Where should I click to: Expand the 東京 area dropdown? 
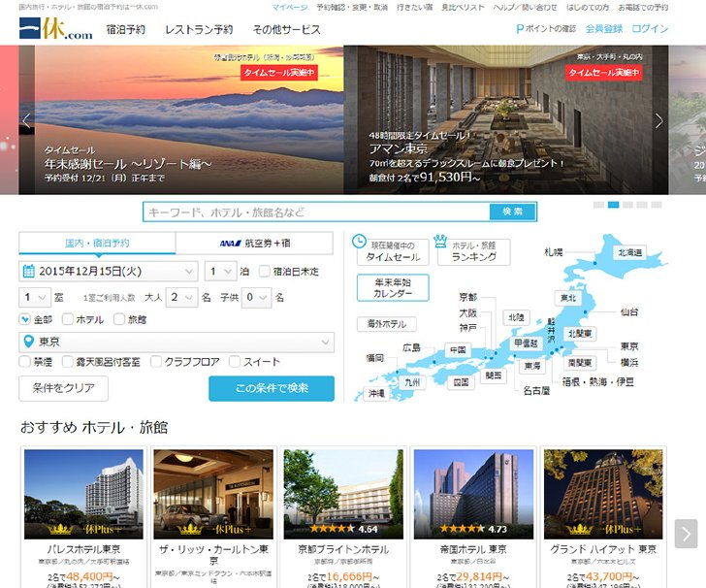(176, 342)
